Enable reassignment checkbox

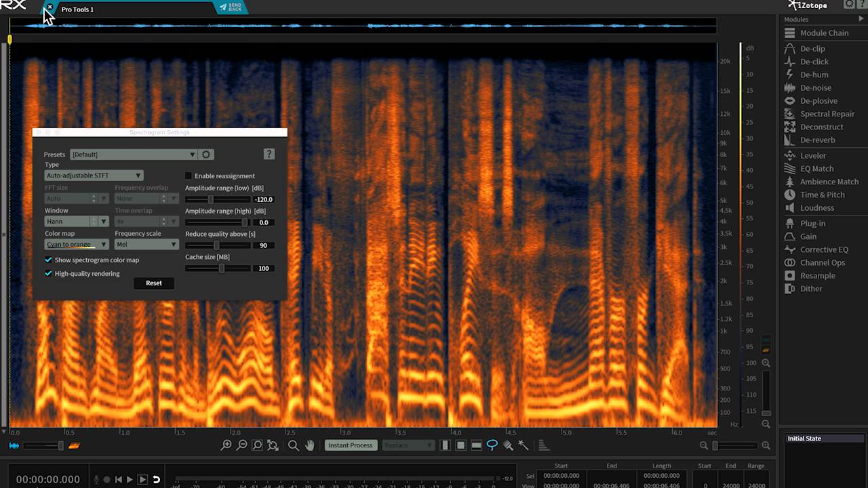[x=189, y=176]
